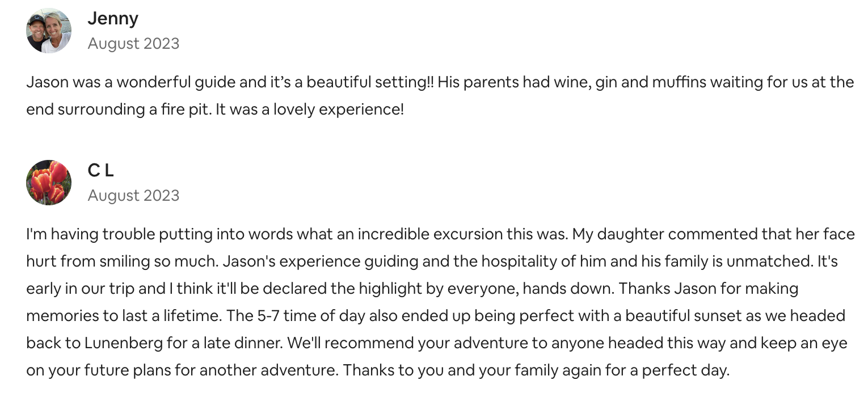Screen dimensions: 868x397
Task: Open Jenny's profile photo
Action: (49, 31)
